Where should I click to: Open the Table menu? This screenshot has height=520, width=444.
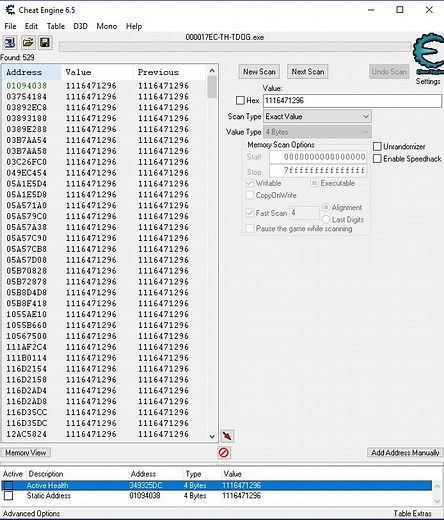click(x=56, y=26)
